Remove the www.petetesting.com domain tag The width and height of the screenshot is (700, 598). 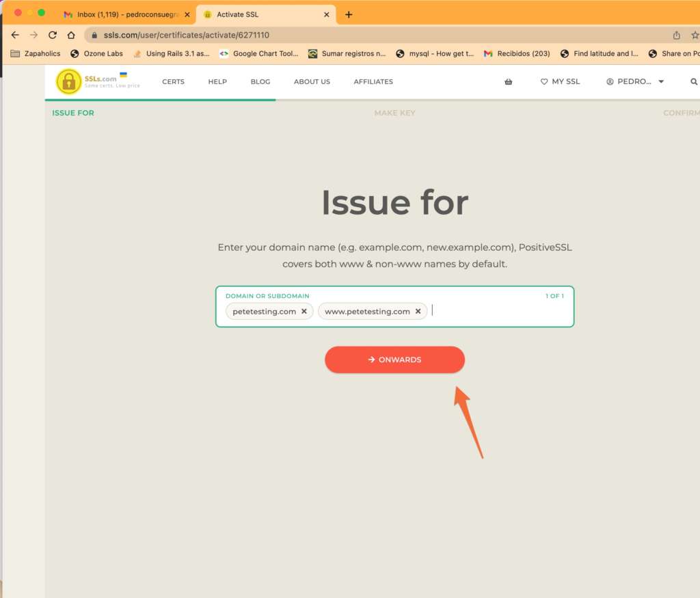coord(418,311)
